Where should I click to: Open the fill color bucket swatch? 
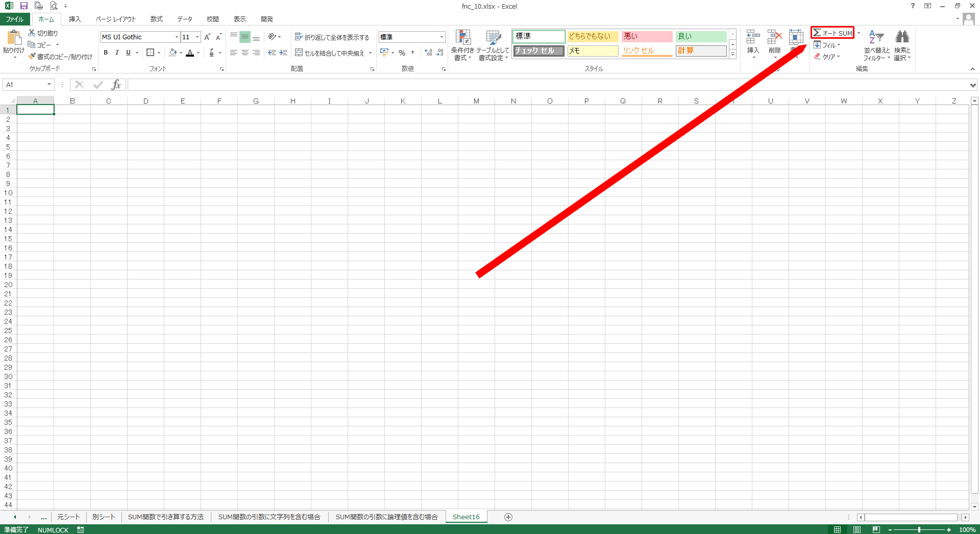173,53
